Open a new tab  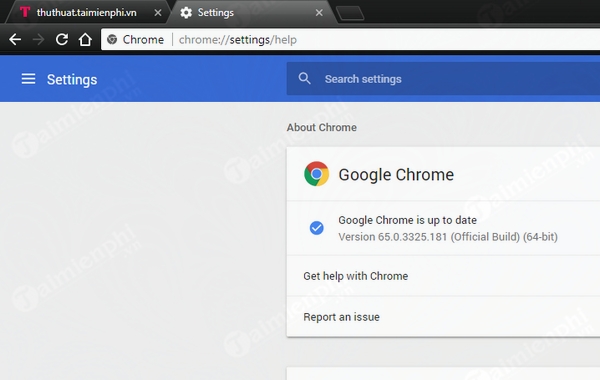point(350,13)
